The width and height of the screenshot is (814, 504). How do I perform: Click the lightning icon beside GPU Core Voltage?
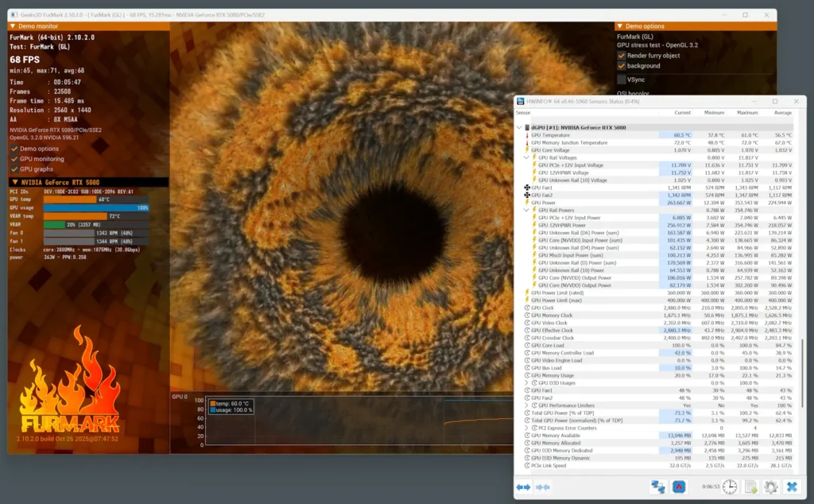pyautogui.click(x=527, y=150)
